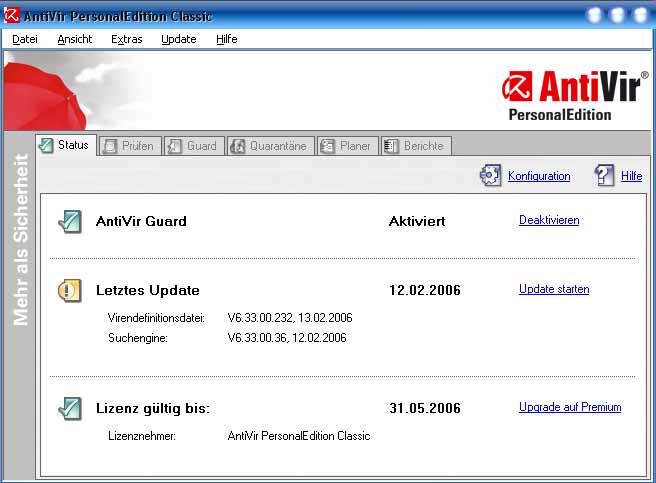Click the Virendefinitionsdatei label

(x=156, y=318)
